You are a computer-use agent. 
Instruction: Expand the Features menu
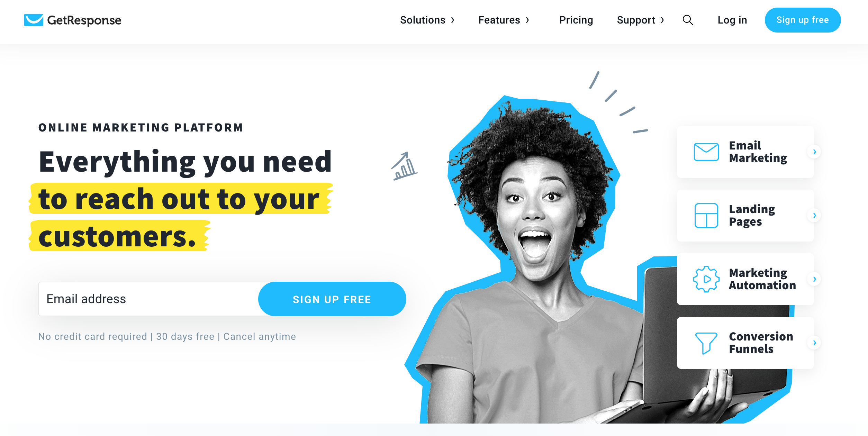[x=504, y=20]
